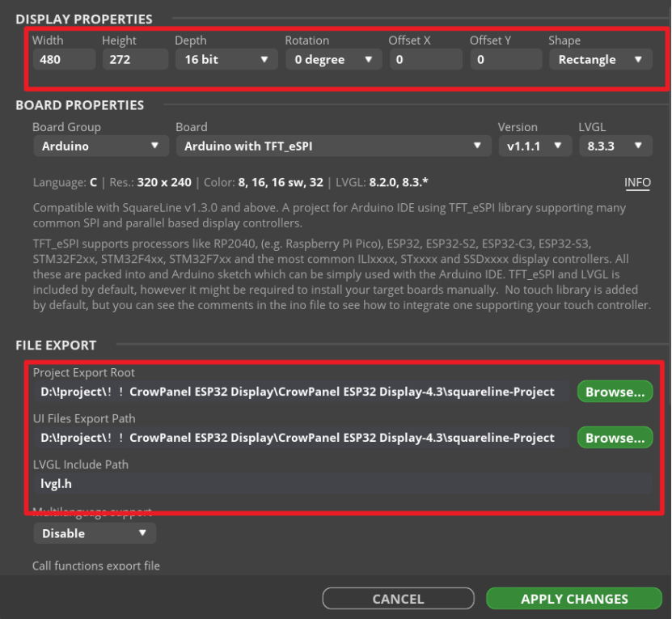Browse for Project Export Root folder
The width and height of the screenshot is (672, 619).
(615, 392)
